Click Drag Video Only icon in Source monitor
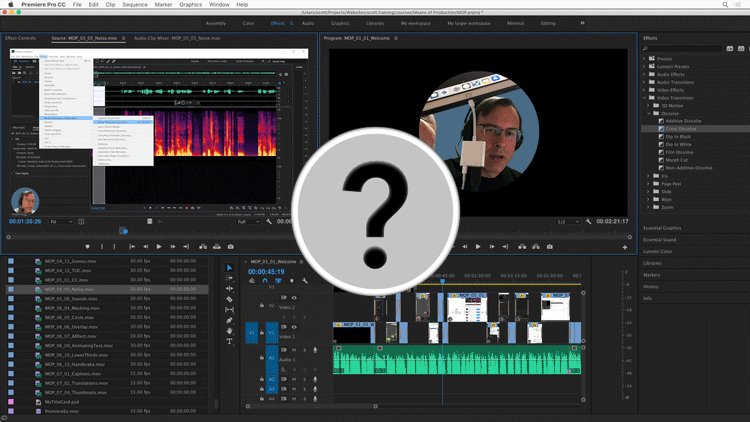This screenshot has height=422, width=750. pos(150,221)
